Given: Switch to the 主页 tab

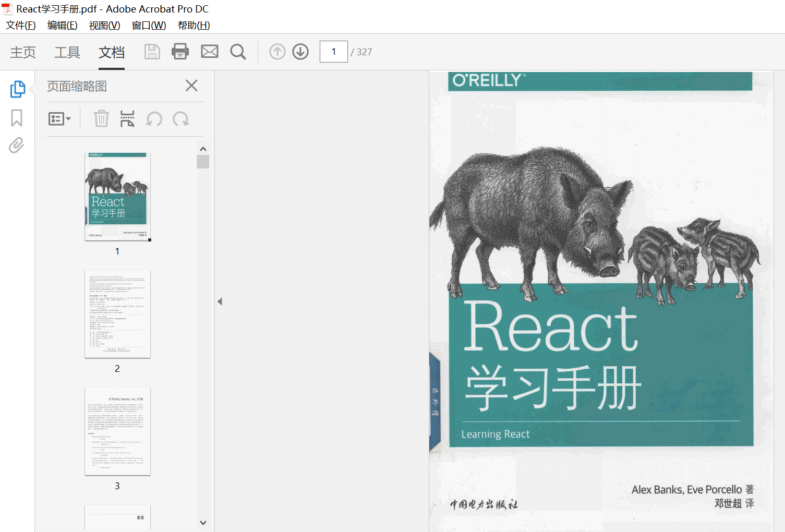Looking at the screenshot, I should pos(23,52).
